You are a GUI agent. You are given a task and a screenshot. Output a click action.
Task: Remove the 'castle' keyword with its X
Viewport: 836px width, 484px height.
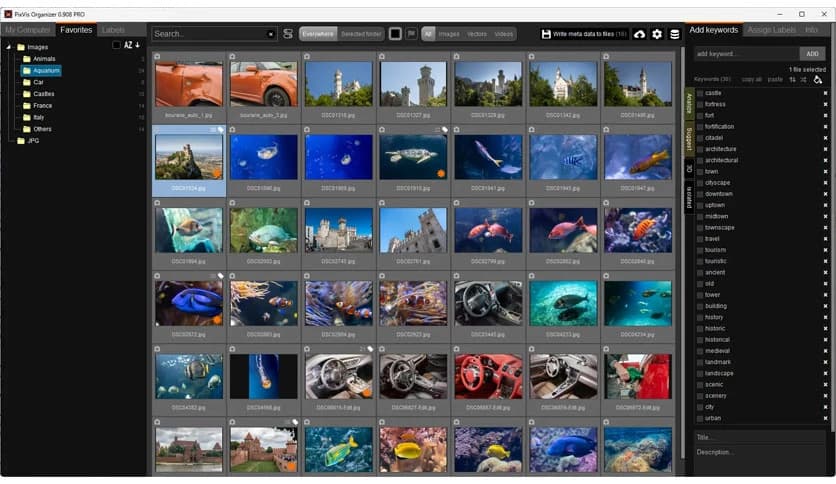point(825,93)
